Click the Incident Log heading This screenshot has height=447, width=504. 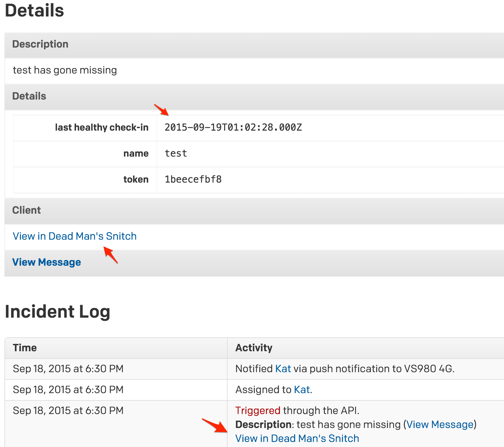tap(57, 311)
